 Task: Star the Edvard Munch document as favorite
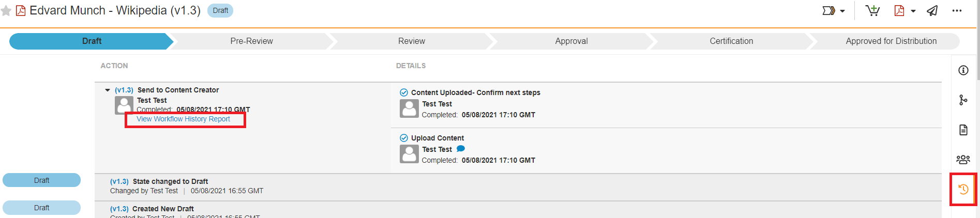pos(6,11)
